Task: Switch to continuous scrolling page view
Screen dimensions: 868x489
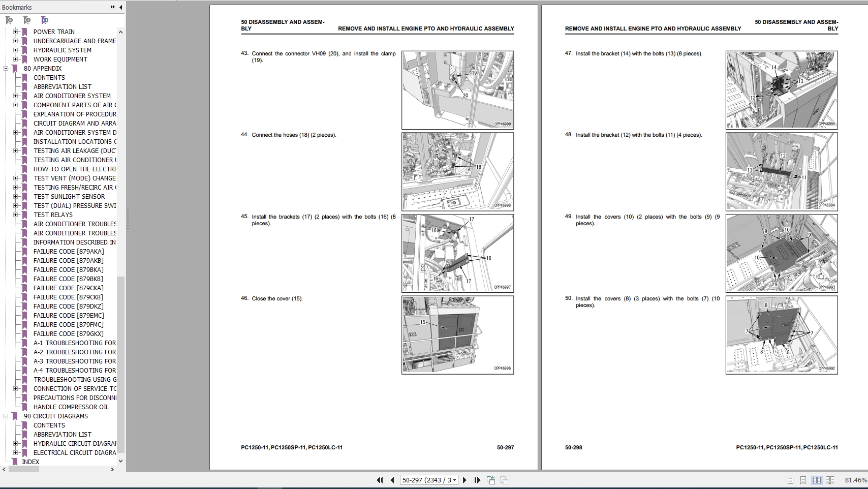Action: [803, 480]
